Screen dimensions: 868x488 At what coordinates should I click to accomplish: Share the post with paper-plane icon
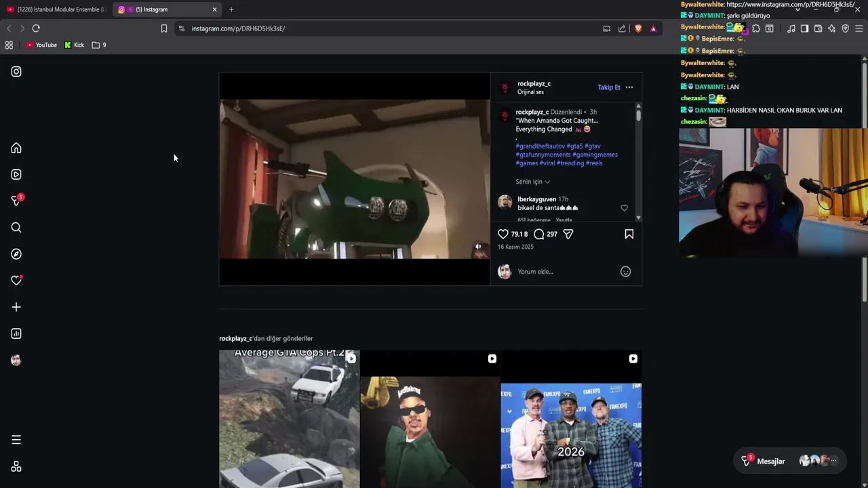tap(568, 234)
